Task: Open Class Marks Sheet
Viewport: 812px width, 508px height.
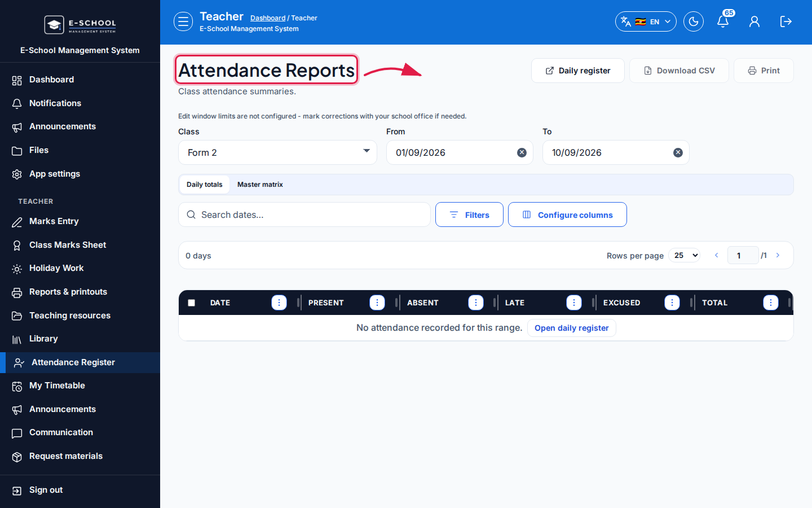Action: [x=80, y=245]
